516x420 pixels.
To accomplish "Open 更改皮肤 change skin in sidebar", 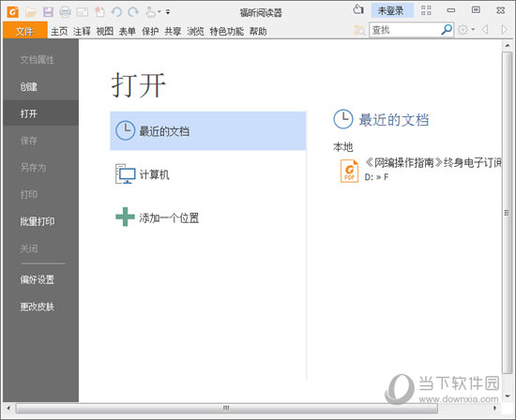I will [x=40, y=307].
